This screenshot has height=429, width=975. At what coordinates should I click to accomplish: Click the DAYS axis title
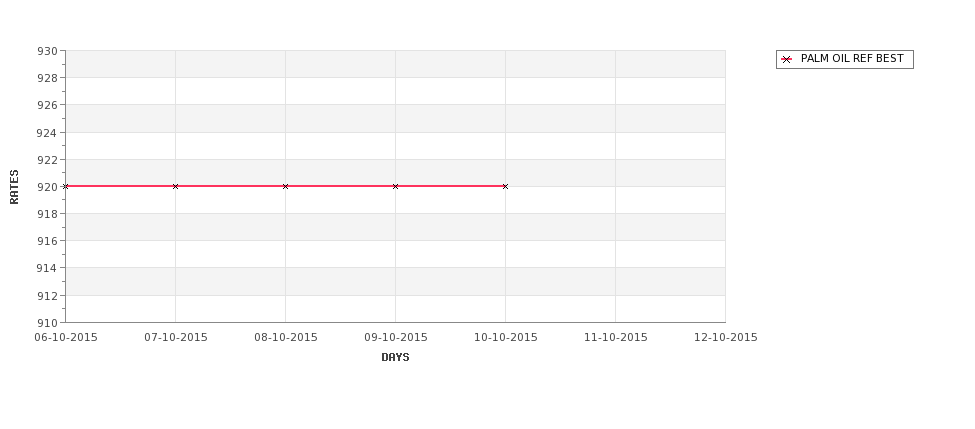pos(395,358)
